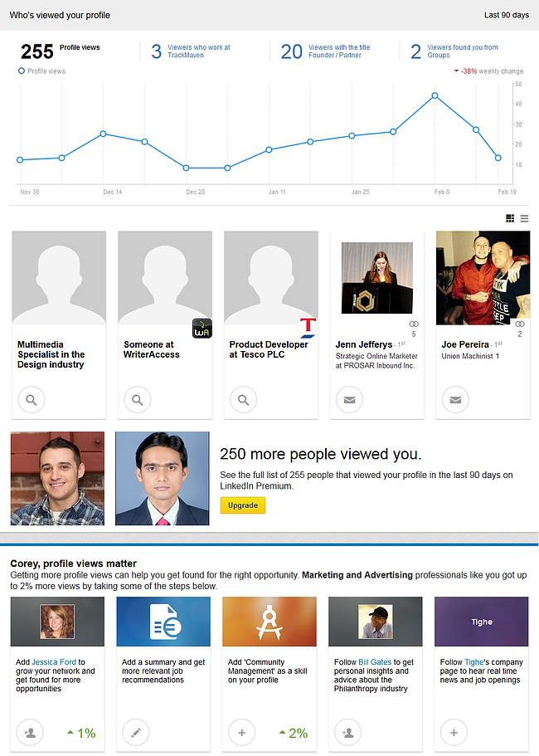Screen dimensions: 539x756
Task: Open Jenn Jefferys profile name link
Action: pyautogui.click(x=364, y=344)
